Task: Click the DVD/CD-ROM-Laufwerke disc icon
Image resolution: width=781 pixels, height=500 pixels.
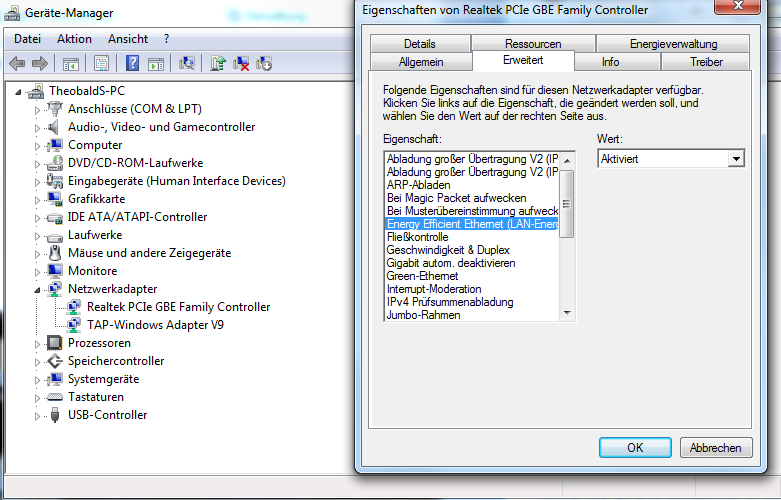Action: [x=54, y=163]
